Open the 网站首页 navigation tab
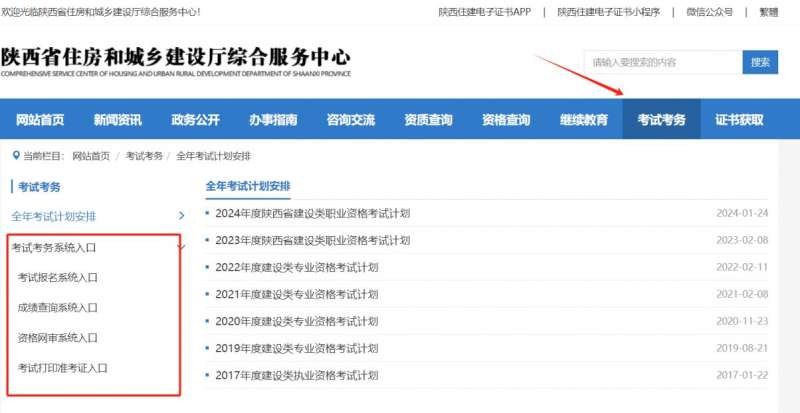The height and width of the screenshot is (413, 800). 40,120
